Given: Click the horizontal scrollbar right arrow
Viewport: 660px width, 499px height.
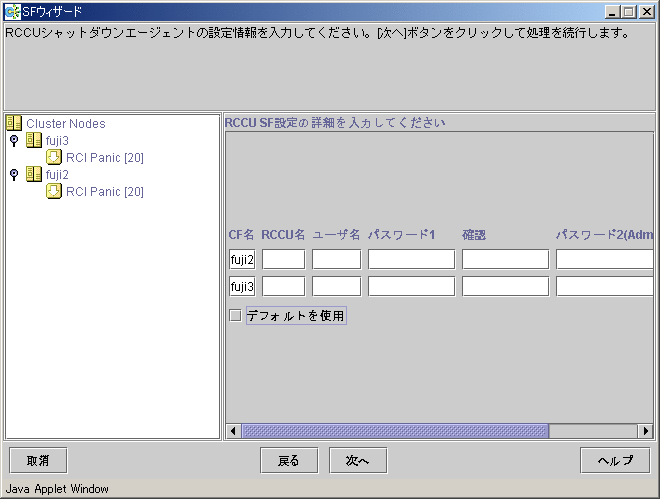Looking at the screenshot, I should (x=645, y=431).
